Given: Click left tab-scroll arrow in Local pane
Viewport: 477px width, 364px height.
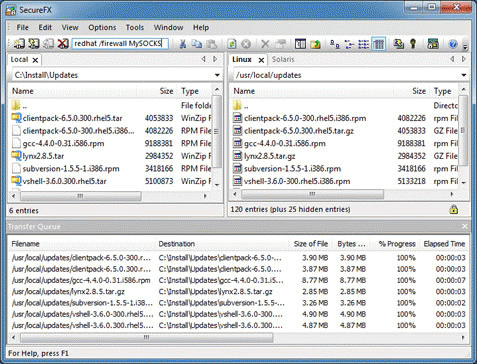Looking at the screenshot, I should pos(204,59).
